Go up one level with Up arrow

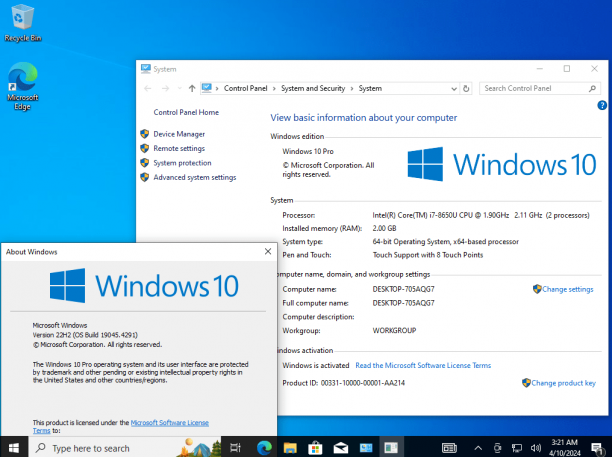192,89
